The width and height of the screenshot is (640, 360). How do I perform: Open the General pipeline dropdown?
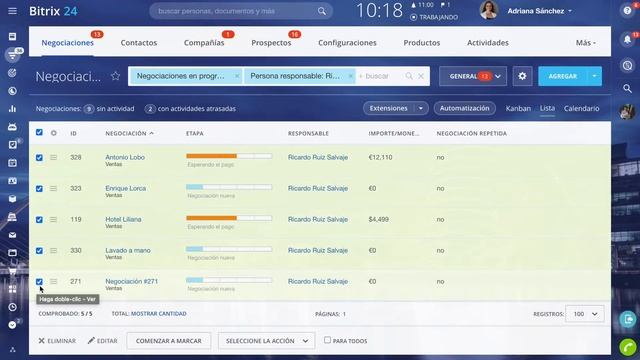point(473,76)
